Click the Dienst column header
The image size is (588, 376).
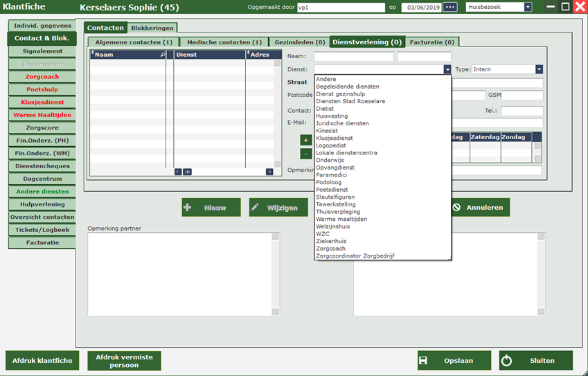click(208, 54)
